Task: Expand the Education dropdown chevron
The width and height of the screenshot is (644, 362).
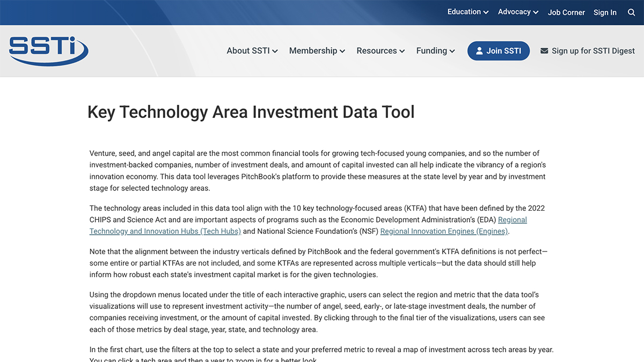Action: click(486, 12)
